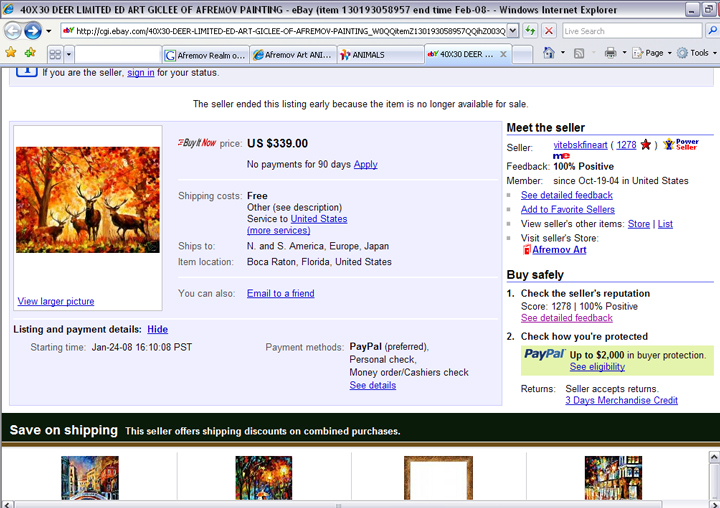This screenshot has height=508, width=720.
Task: Click the horizontal scrollbar left arrow
Action: (x=6, y=504)
